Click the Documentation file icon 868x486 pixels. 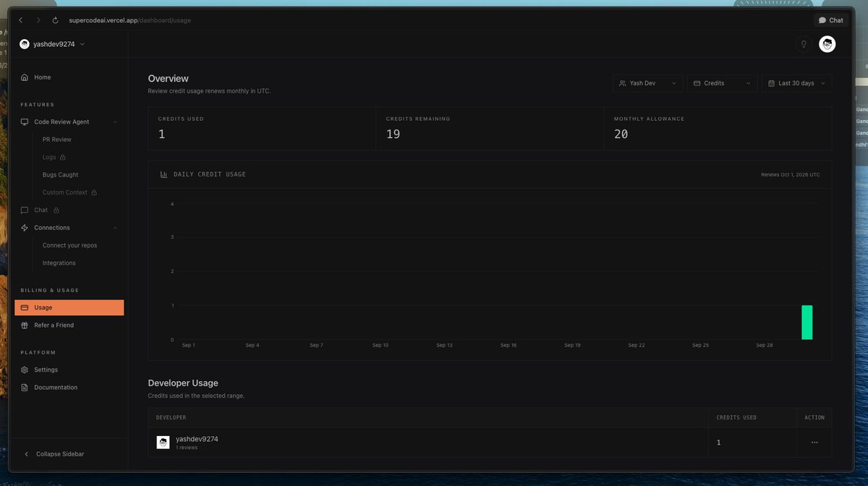[25, 388]
